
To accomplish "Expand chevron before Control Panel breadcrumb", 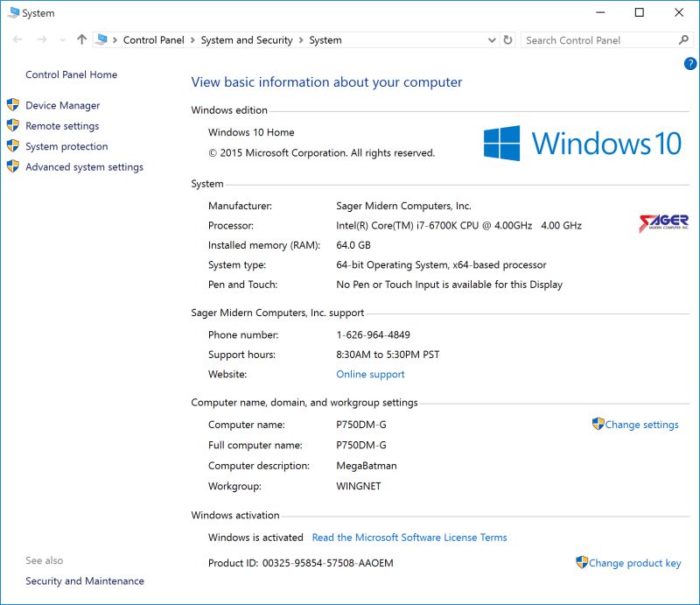I will 115,40.
